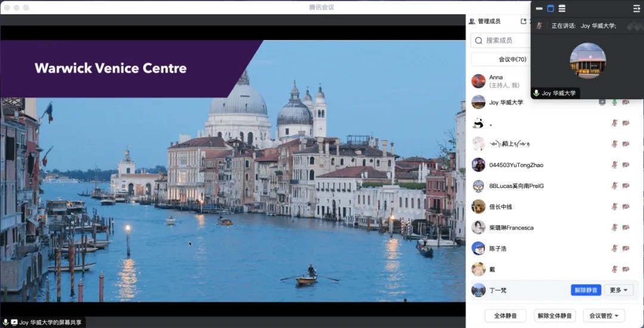Image resolution: width=644 pixels, height=328 pixels.
Task: Mute Joy 华威大学 via green microphone icon
Action: coord(614,102)
